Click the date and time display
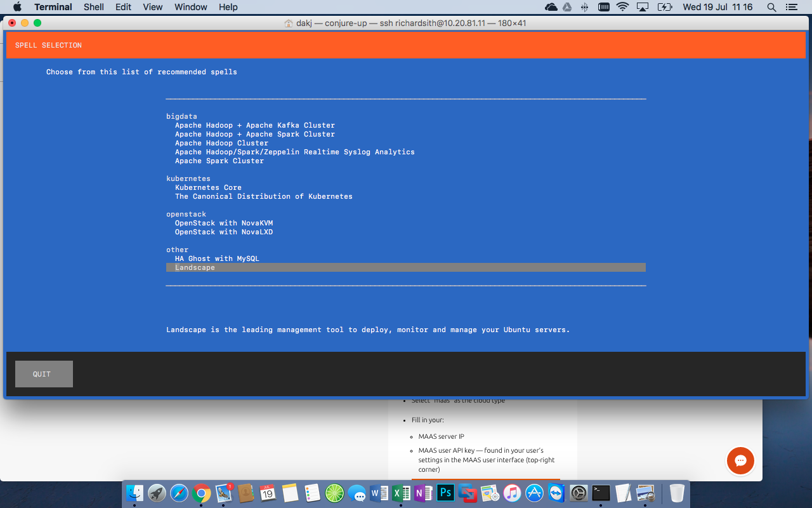 [x=717, y=7]
